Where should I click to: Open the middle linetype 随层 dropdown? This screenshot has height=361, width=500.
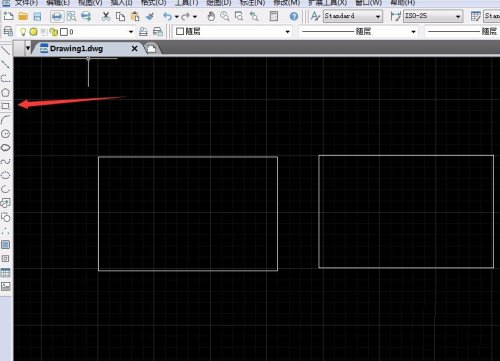(x=413, y=32)
